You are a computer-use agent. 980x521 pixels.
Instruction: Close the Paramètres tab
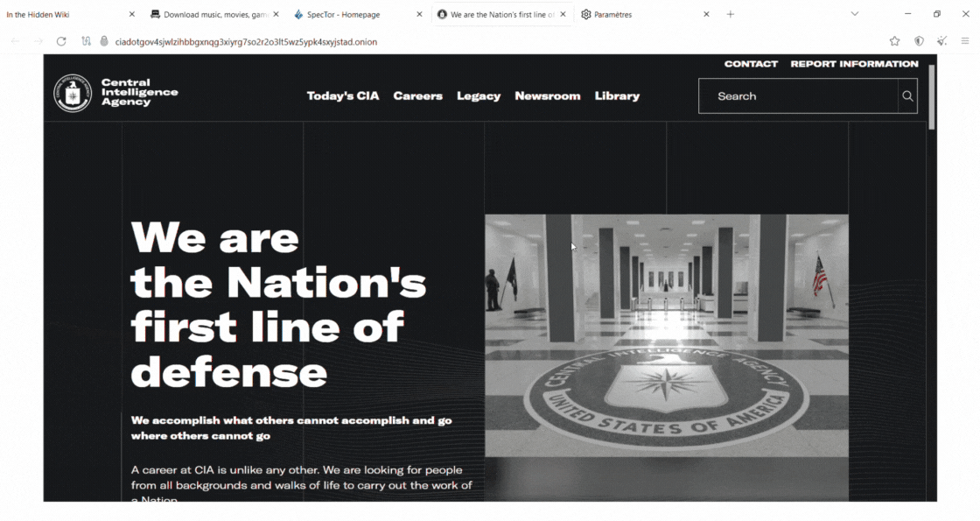point(706,14)
